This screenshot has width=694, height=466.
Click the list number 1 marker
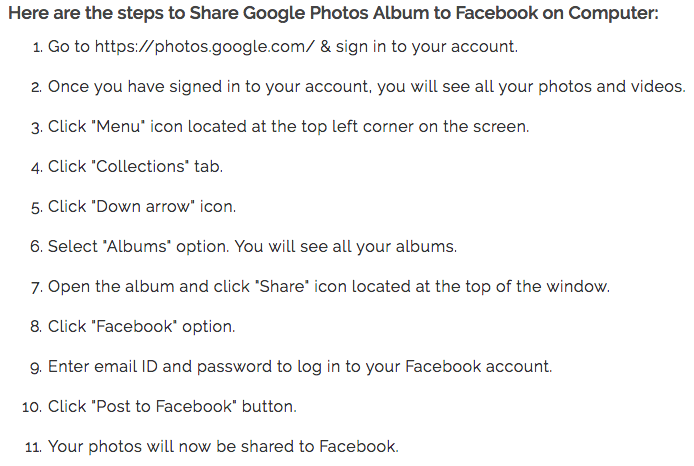pyautogui.click(x=38, y=47)
